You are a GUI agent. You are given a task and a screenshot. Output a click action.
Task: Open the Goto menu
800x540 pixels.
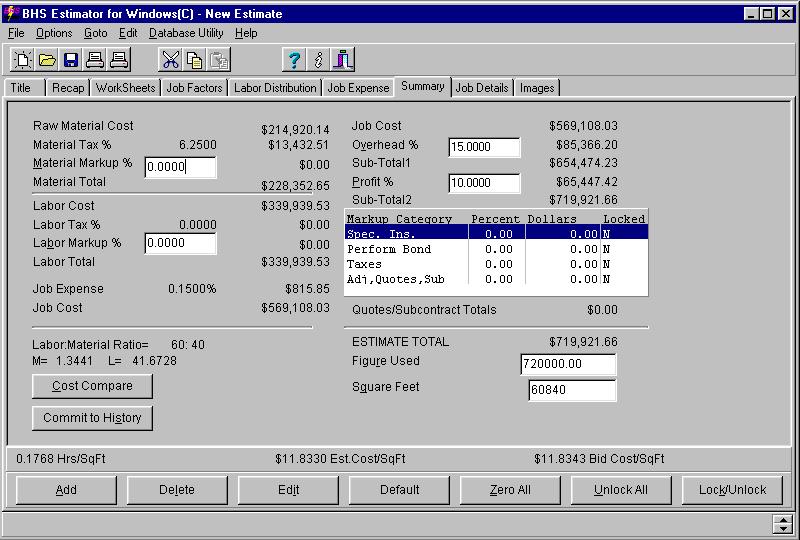pos(95,33)
